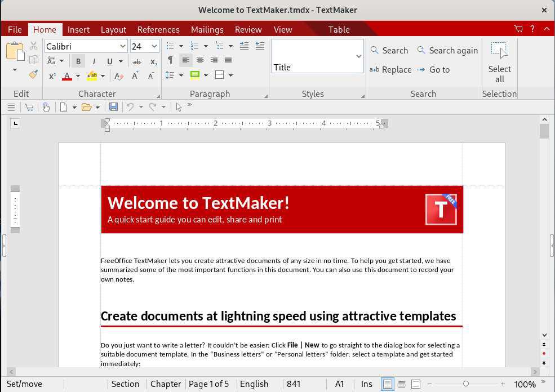Open the Calibri font name dropdown
The image size is (555, 392).
pos(122,46)
